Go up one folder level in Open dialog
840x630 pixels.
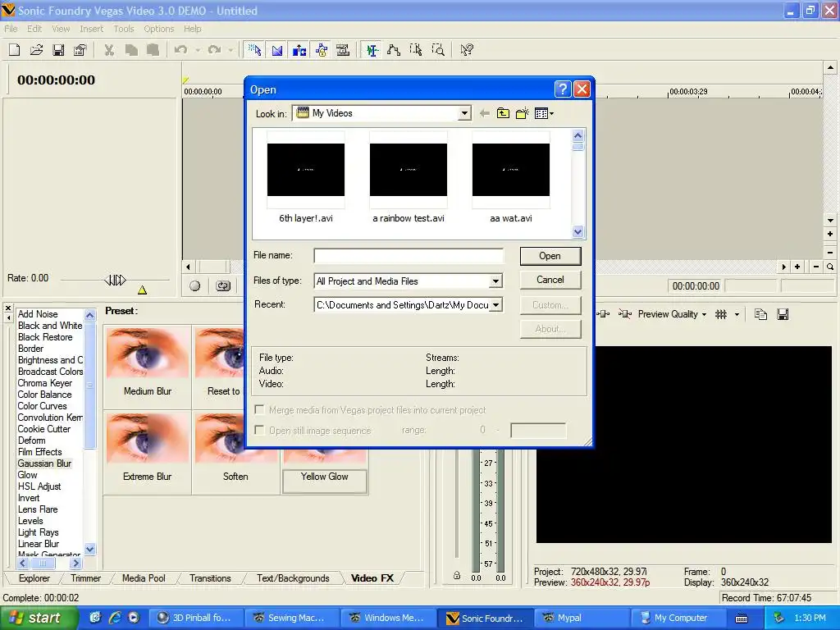(x=503, y=113)
